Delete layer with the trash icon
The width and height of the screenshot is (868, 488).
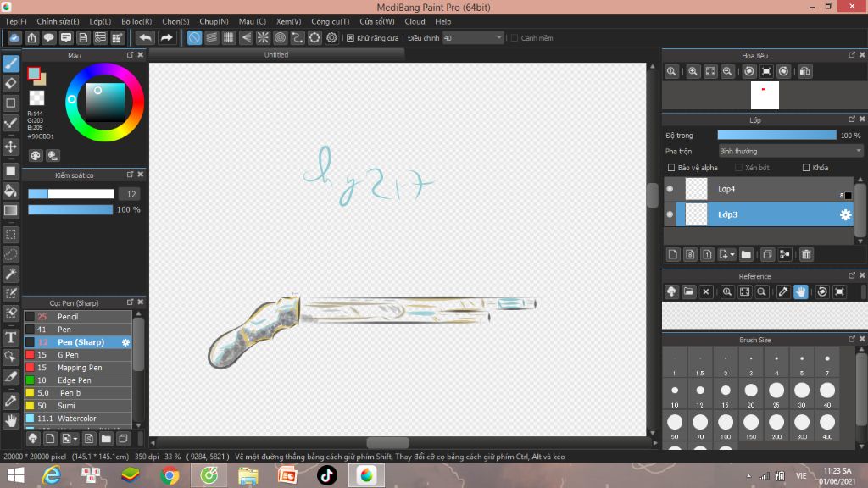click(806, 254)
